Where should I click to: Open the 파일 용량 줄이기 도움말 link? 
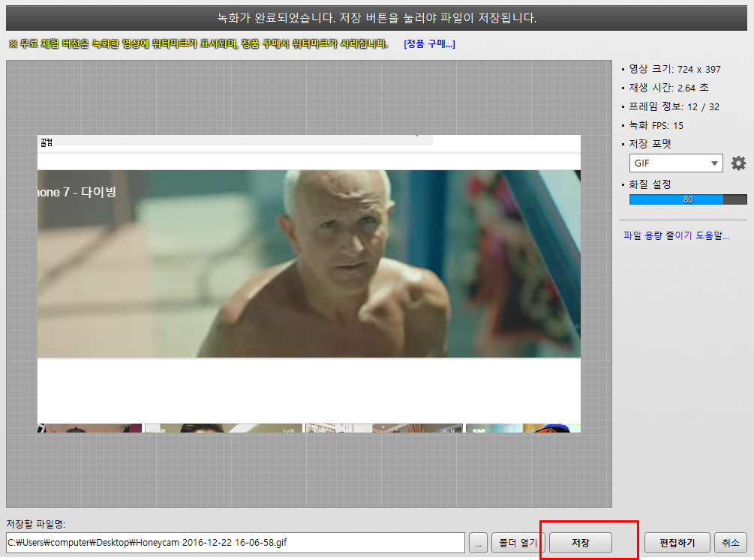[676, 235]
